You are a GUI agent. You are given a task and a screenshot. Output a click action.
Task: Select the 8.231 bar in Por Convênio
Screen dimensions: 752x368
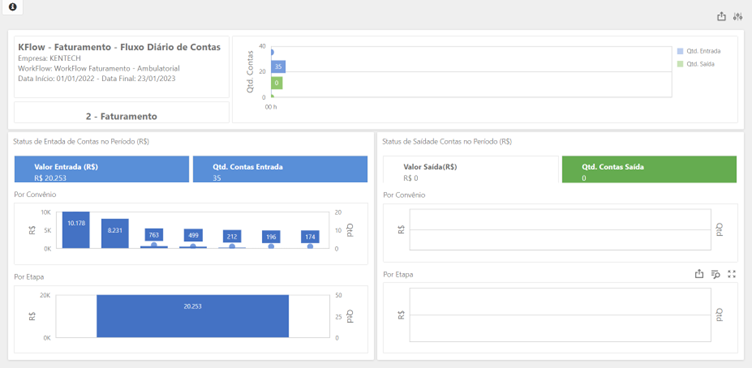[115, 233]
